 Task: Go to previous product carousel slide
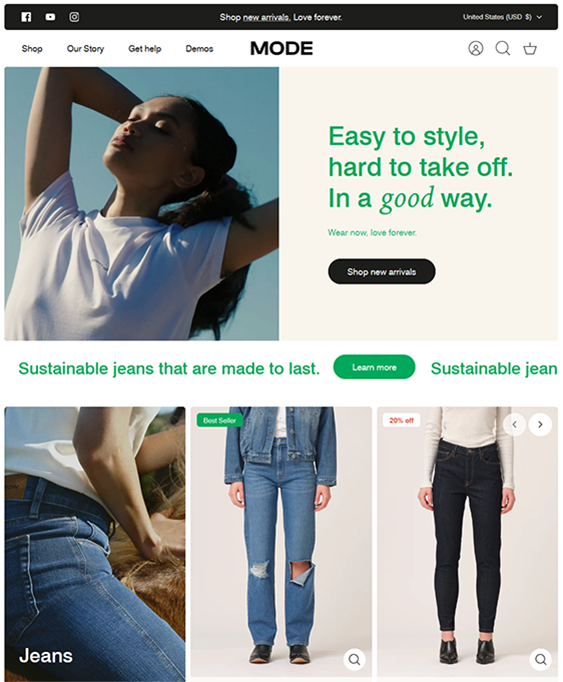[x=514, y=425]
